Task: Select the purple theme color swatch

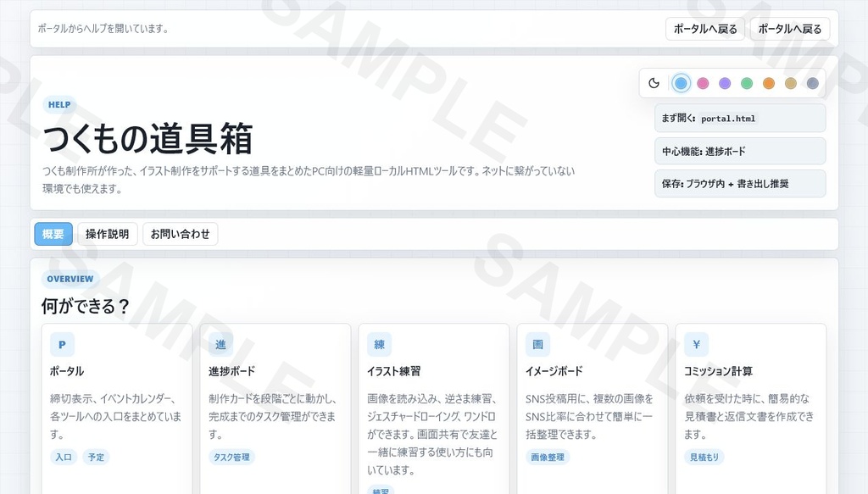Action: 725,83
